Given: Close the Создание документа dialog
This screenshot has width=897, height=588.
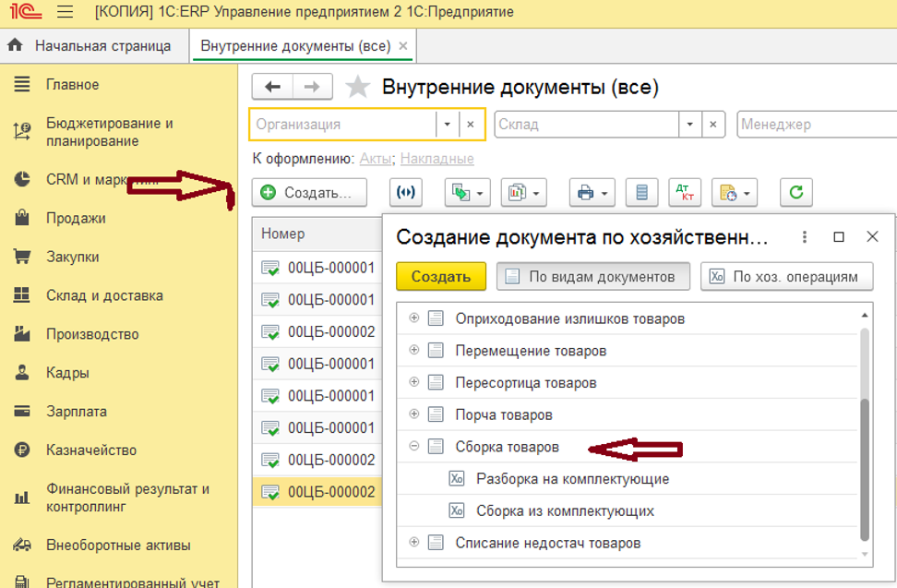Looking at the screenshot, I should click(x=872, y=237).
